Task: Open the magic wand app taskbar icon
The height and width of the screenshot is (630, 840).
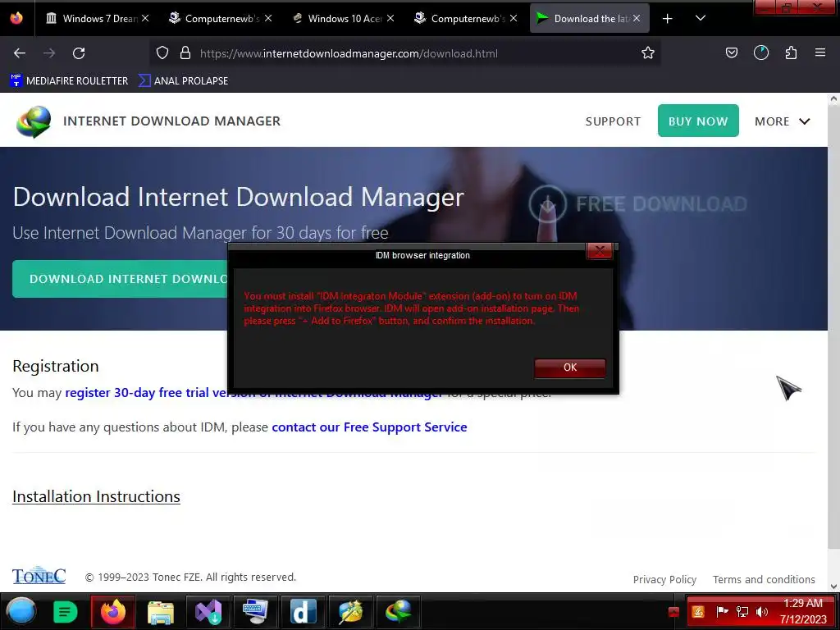Action: coord(351,612)
